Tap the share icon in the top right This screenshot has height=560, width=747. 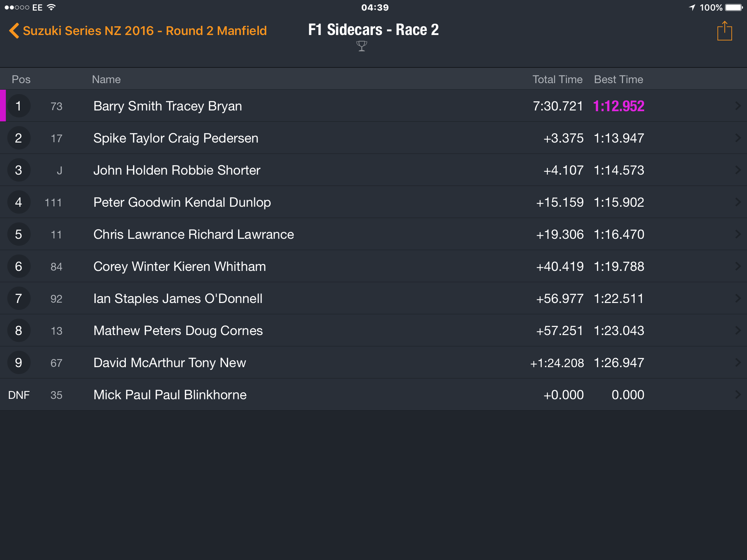[724, 31]
